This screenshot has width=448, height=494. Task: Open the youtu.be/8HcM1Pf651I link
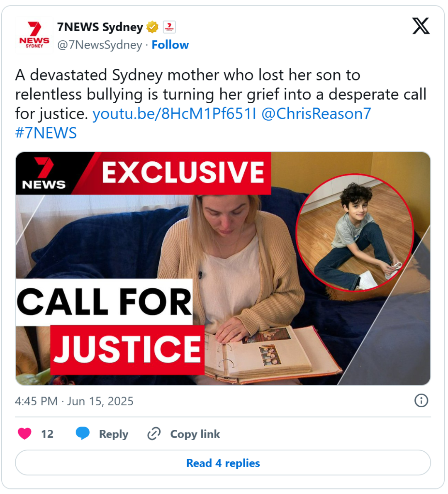(175, 114)
